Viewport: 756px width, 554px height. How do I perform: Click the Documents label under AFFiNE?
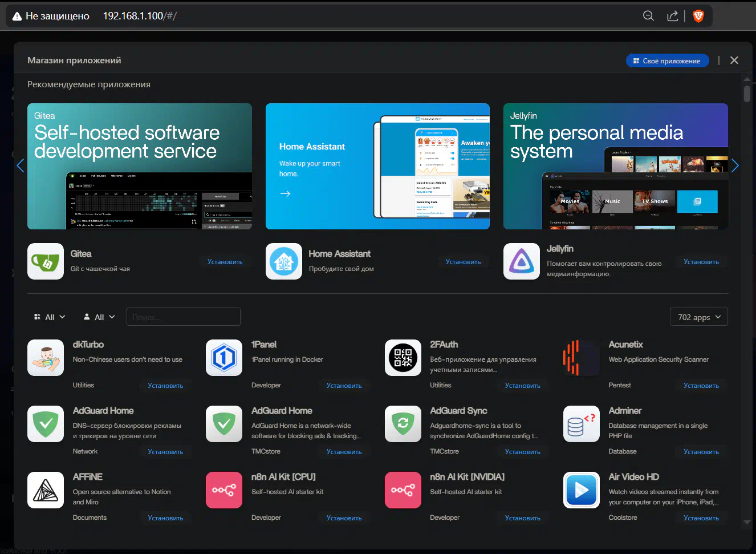(x=90, y=517)
